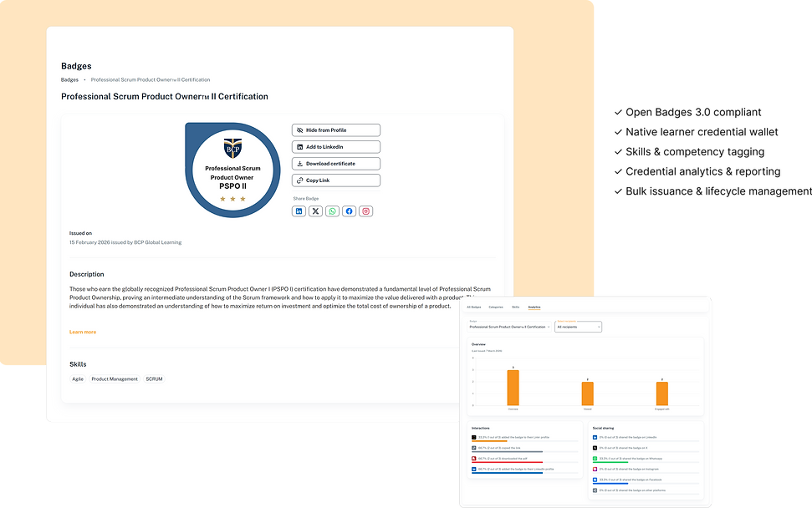Click the PSPO II badge image
This screenshot has height=508, width=812.
pos(232,170)
